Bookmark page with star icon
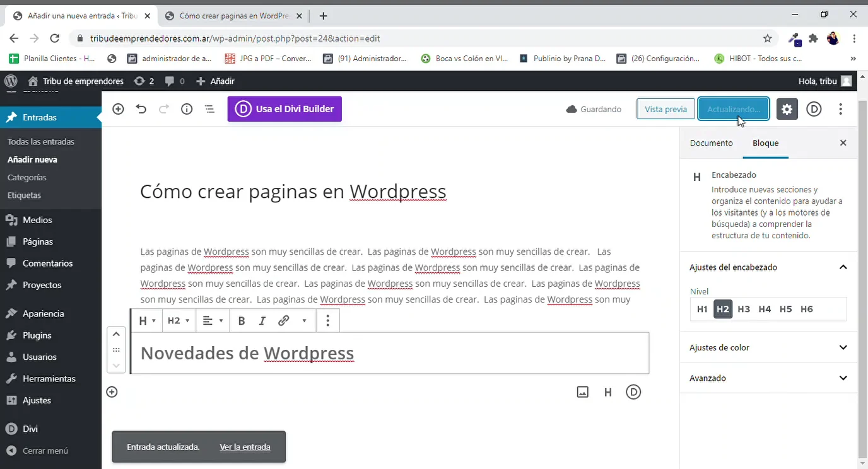The width and height of the screenshot is (868, 469). click(767, 38)
